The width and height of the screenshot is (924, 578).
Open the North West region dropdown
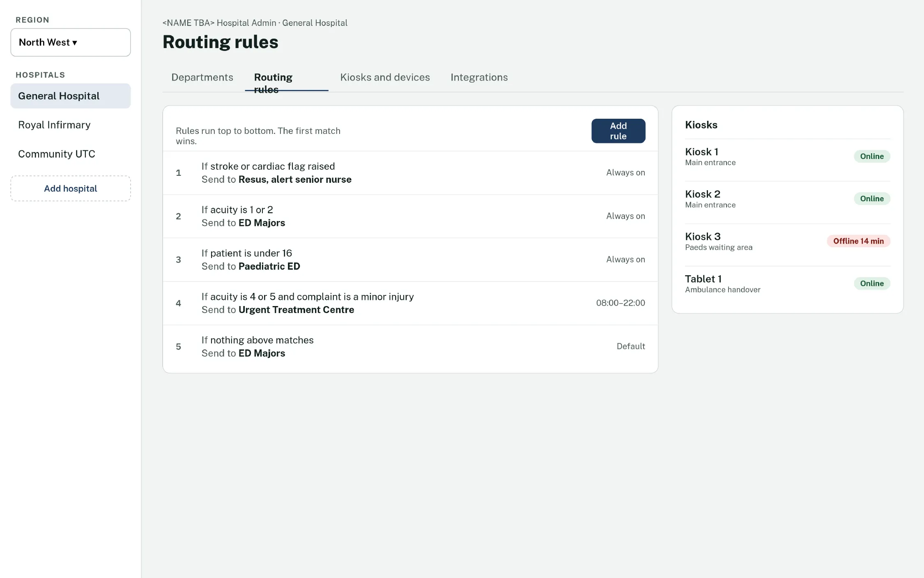pyautogui.click(x=71, y=42)
